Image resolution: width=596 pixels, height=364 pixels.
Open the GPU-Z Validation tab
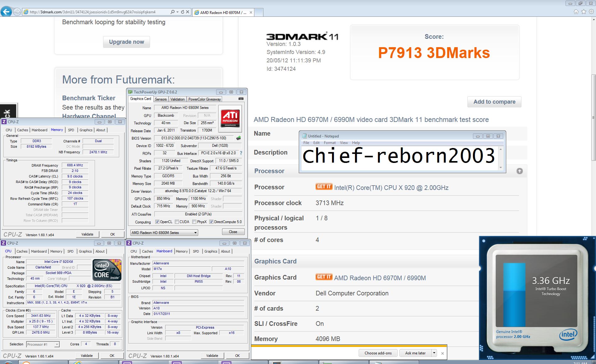(x=177, y=99)
